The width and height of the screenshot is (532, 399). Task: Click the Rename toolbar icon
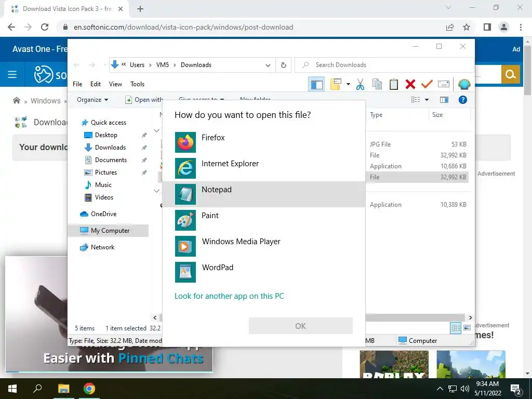click(444, 84)
